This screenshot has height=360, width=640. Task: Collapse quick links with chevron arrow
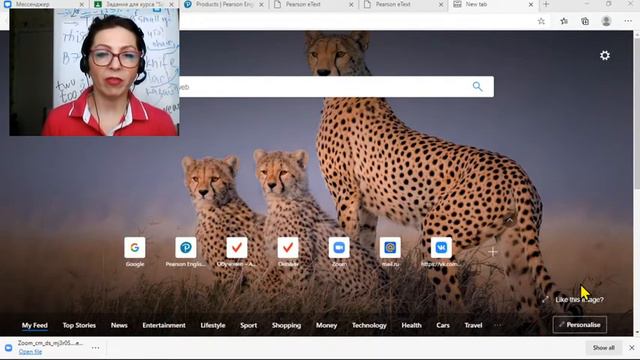[509, 221]
